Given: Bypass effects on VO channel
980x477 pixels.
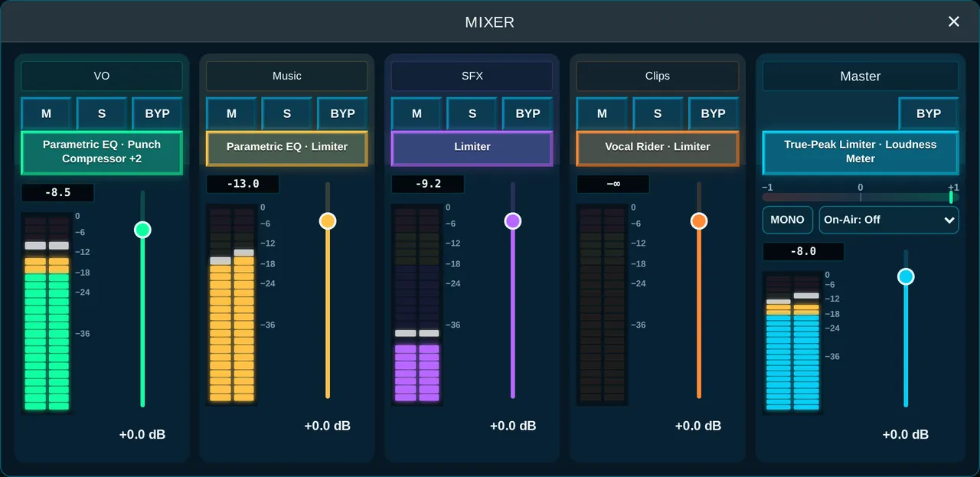Looking at the screenshot, I should pos(157,113).
